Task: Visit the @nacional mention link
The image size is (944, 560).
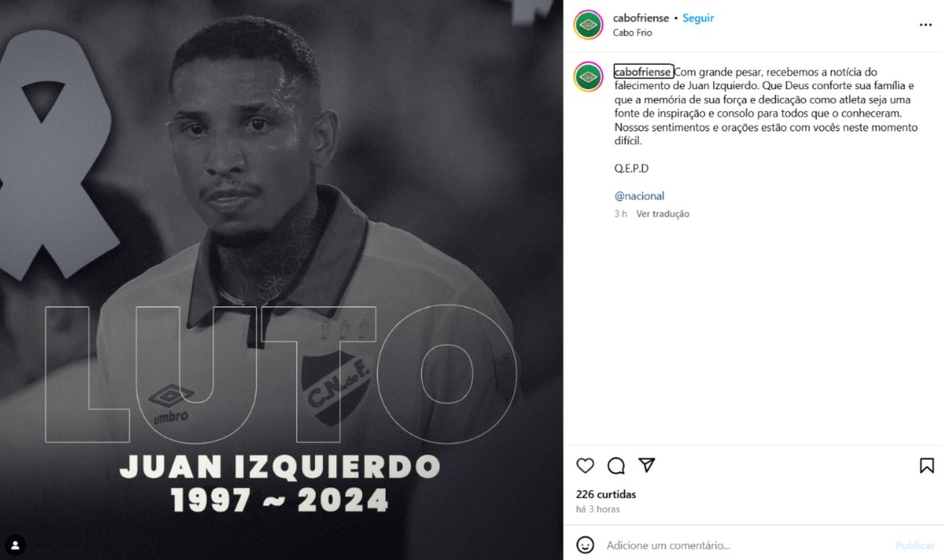Action: click(639, 196)
